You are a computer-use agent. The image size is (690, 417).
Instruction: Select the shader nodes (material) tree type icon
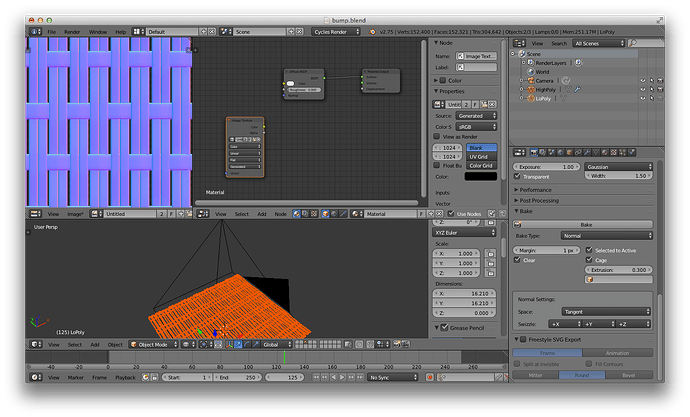296,214
